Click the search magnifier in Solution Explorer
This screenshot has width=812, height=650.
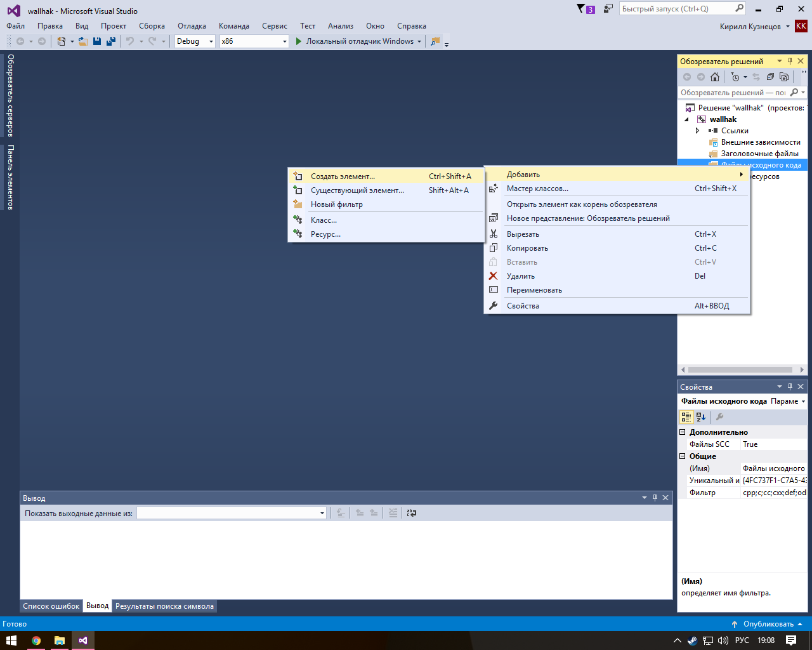point(794,93)
